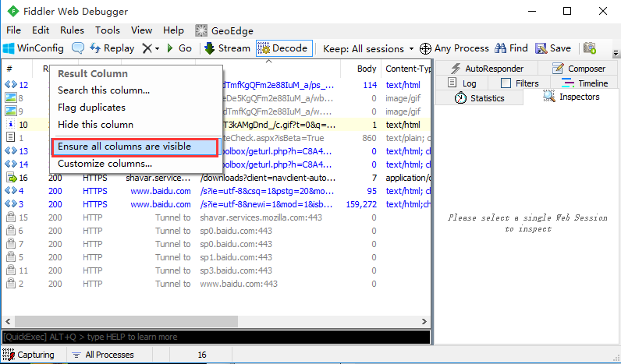This screenshot has width=621, height=364.
Task: Select session 4 www.baidu.com host
Action: click(161, 191)
